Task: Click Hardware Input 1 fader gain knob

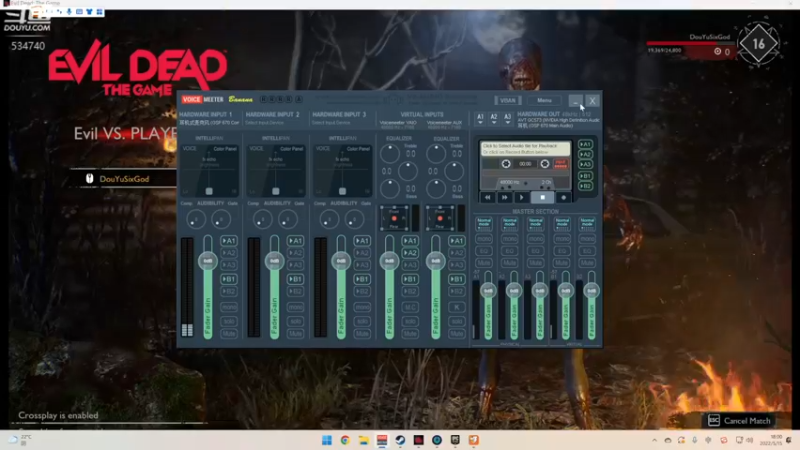Action: tap(208, 261)
